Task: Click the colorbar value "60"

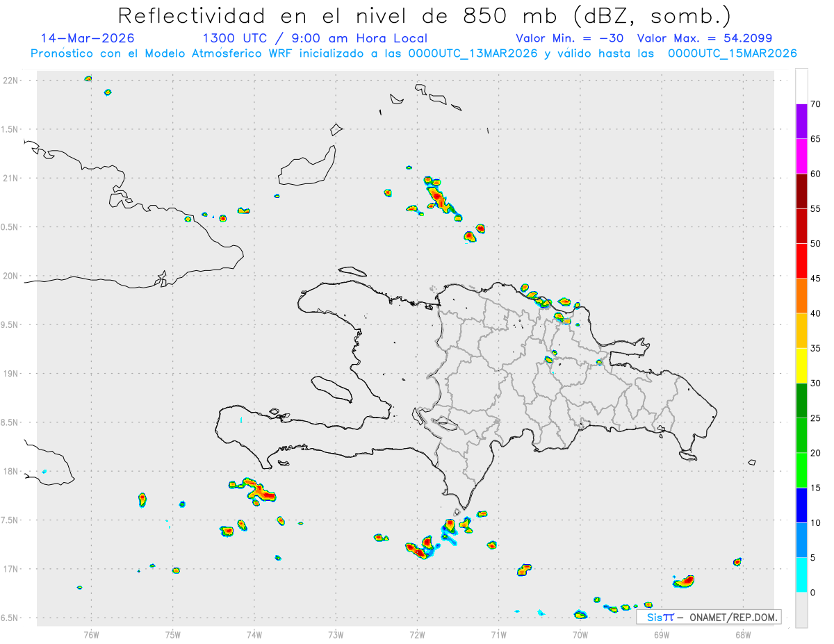Action: tap(816, 174)
